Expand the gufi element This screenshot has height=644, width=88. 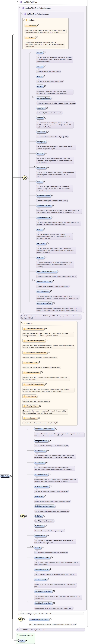pos(44,229)
